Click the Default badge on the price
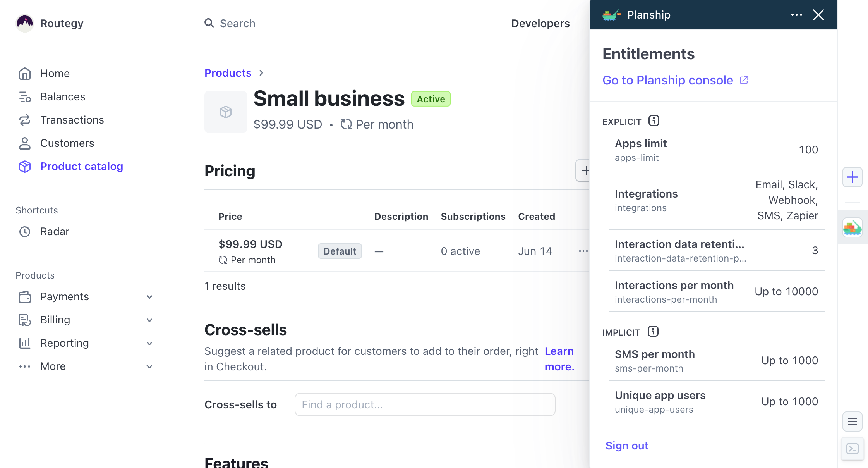868x468 pixels. point(340,251)
